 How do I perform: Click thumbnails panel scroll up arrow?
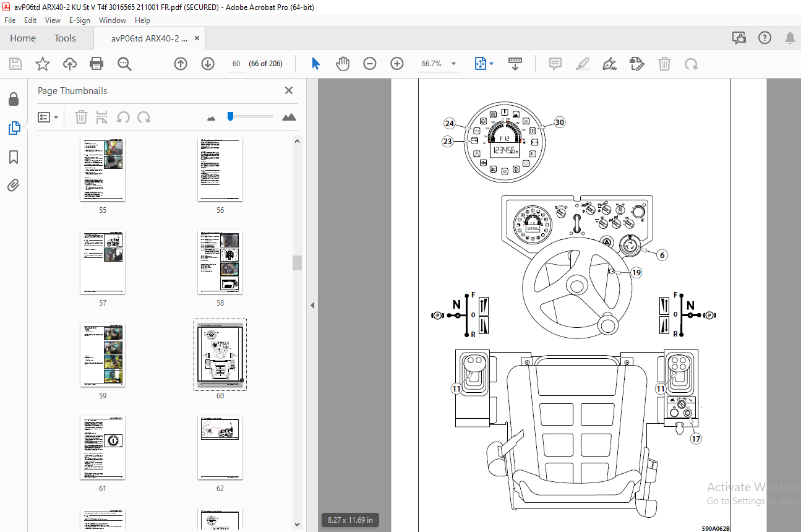[297, 140]
